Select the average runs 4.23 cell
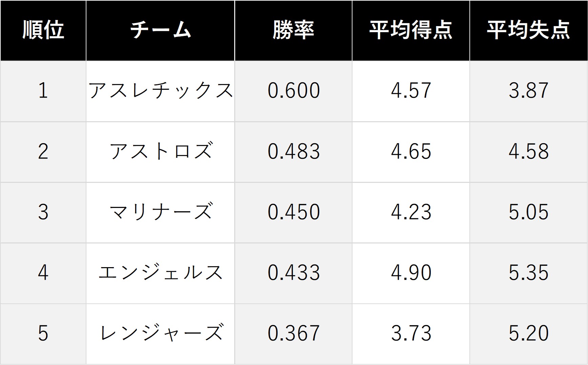 (411, 213)
